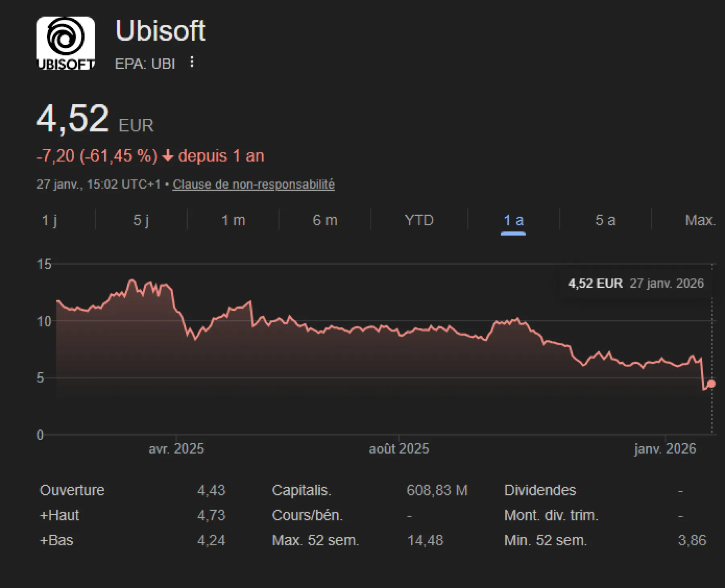
Task: Open the Clause de non-responsabilité link
Action: click(253, 184)
